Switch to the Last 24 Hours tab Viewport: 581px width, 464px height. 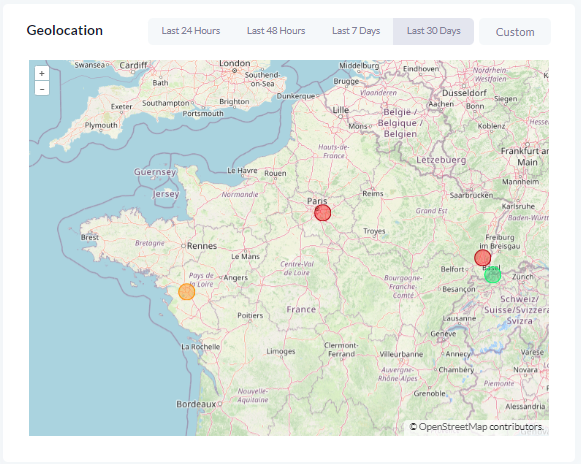(191, 31)
